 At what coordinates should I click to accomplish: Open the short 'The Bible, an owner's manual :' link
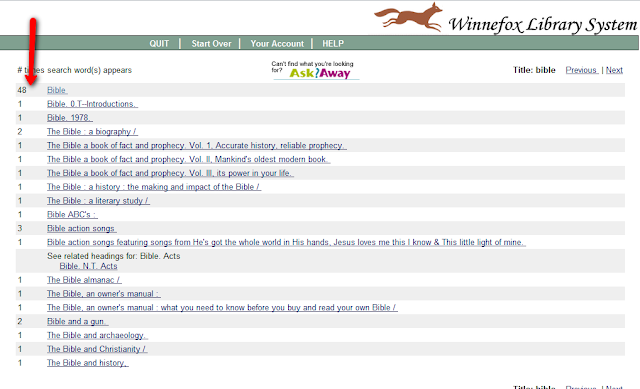coord(103,294)
